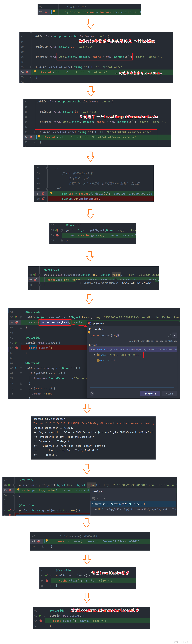Expand the ExecutionPlaceholder@2117 tooltip entry
Screen dimensions: 192x644
coord(80,283)
